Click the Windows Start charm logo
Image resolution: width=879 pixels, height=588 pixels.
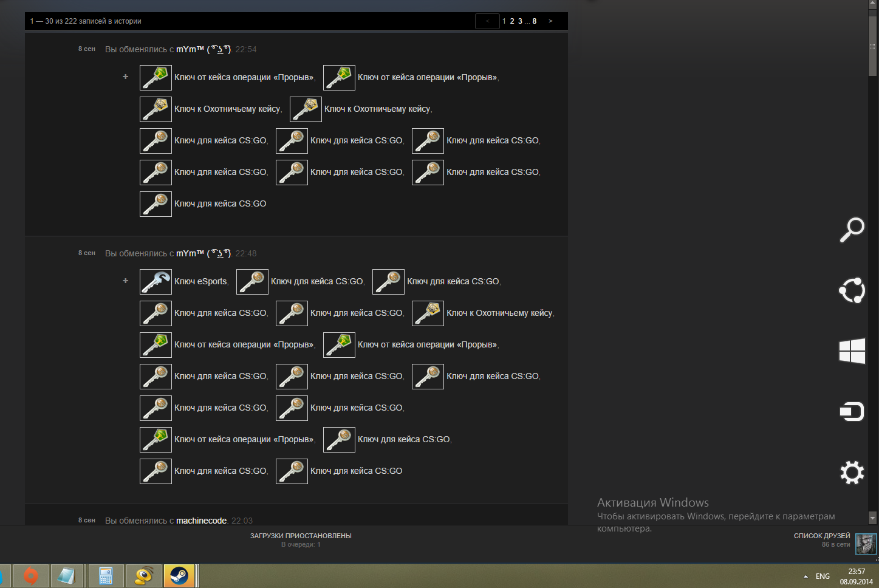[x=852, y=351]
